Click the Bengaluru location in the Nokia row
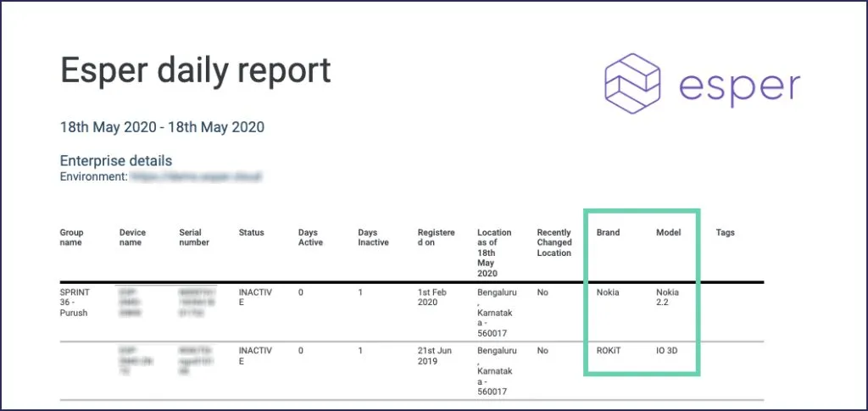The height and width of the screenshot is (411, 868). point(497,313)
